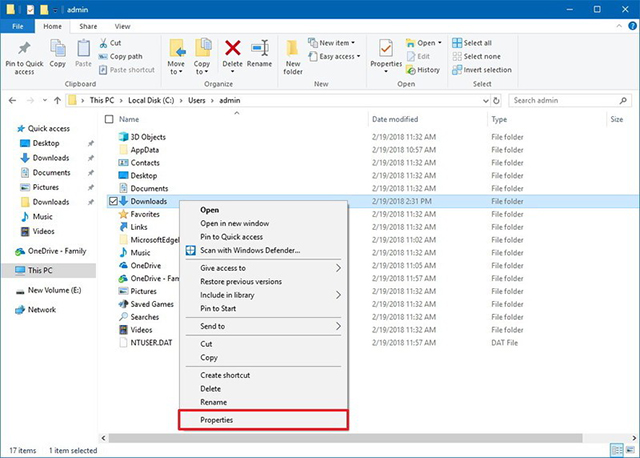Image resolution: width=640 pixels, height=458 pixels.
Task: Choose Open in new window
Action: (264, 223)
